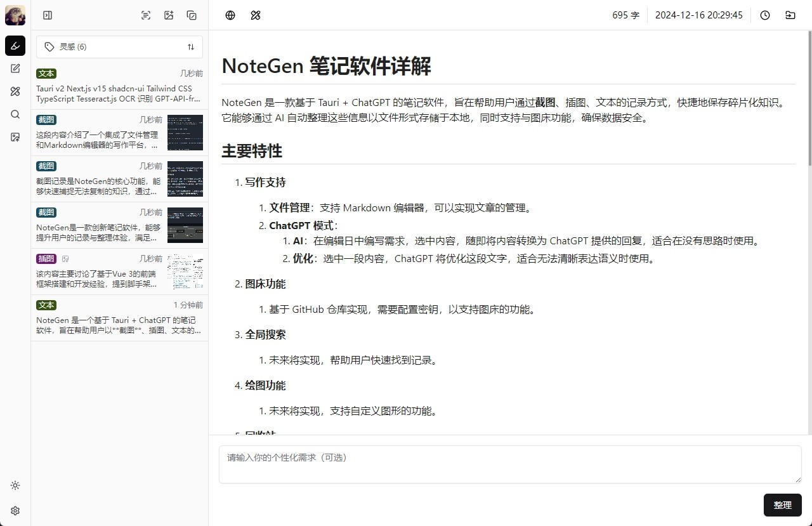
Task: Click the 主要特性 heading
Action: click(252, 151)
